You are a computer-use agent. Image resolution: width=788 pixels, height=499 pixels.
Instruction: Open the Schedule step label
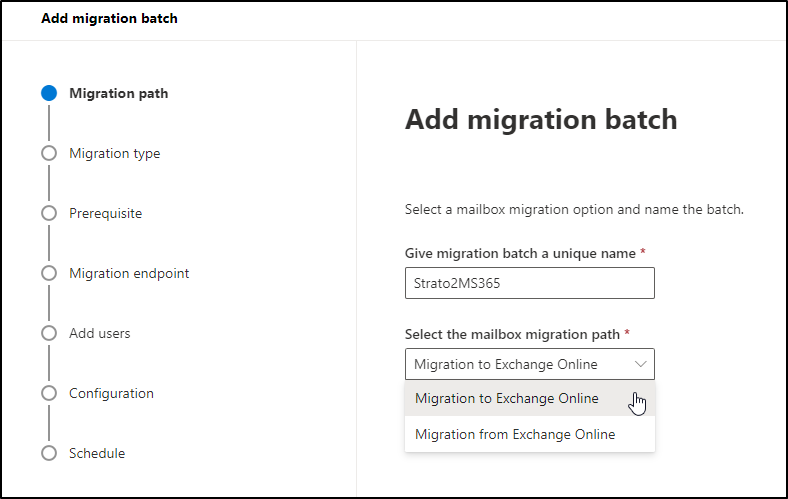[x=97, y=453]
